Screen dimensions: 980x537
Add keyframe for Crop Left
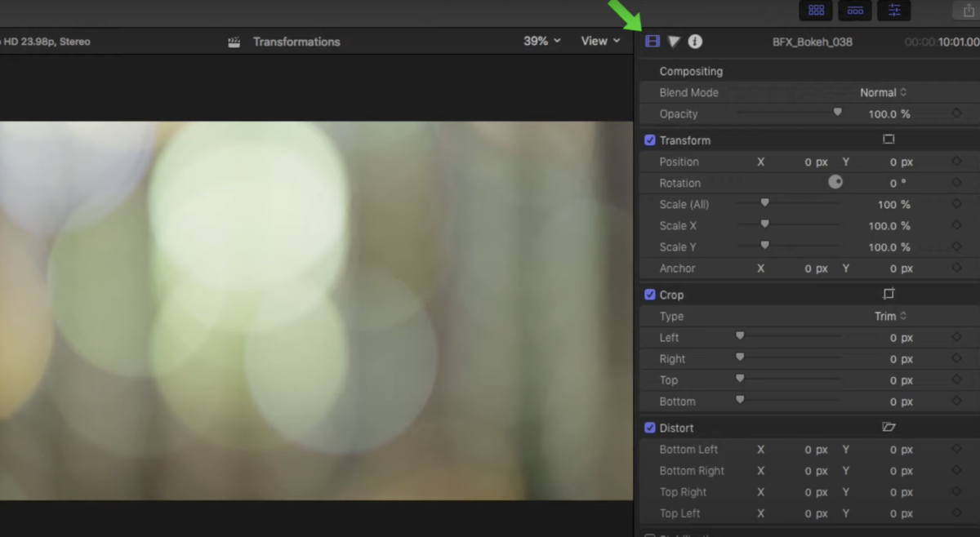coord(956,337)
